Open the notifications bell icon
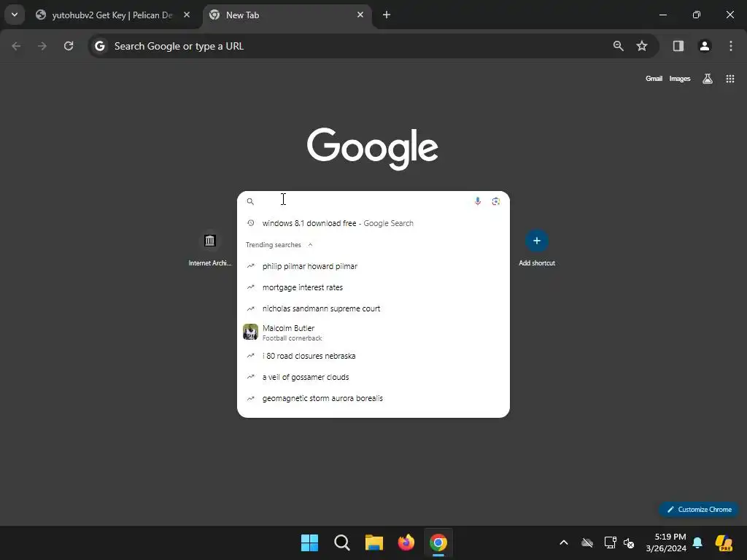This screenshot has width=747, height=560. pyautogui.click(x=697, y=542)
